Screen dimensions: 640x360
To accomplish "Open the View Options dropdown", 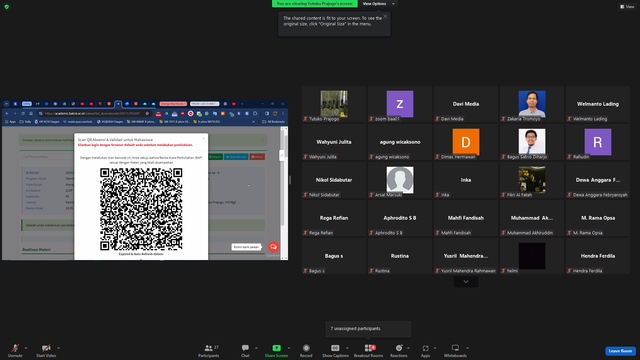I will [378, 4].
